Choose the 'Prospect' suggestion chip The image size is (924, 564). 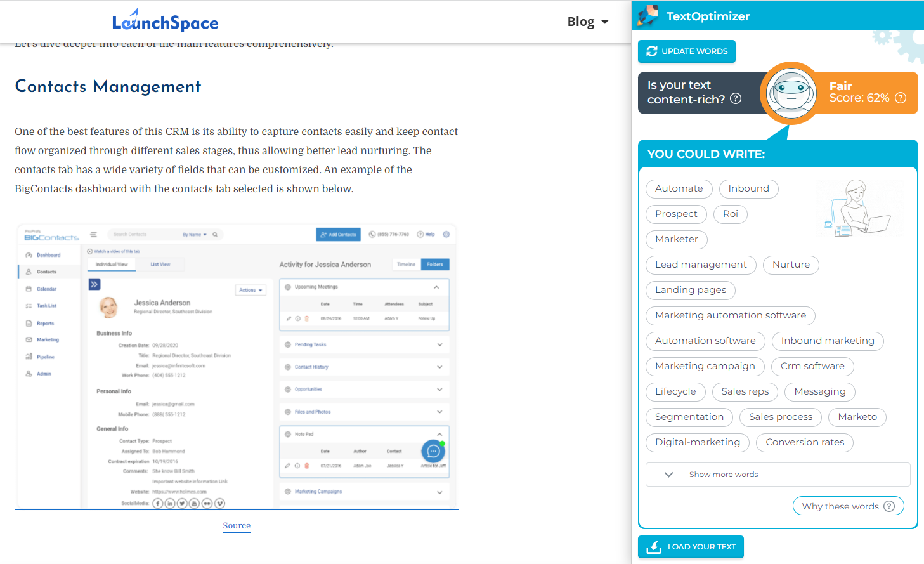[676, 214]
